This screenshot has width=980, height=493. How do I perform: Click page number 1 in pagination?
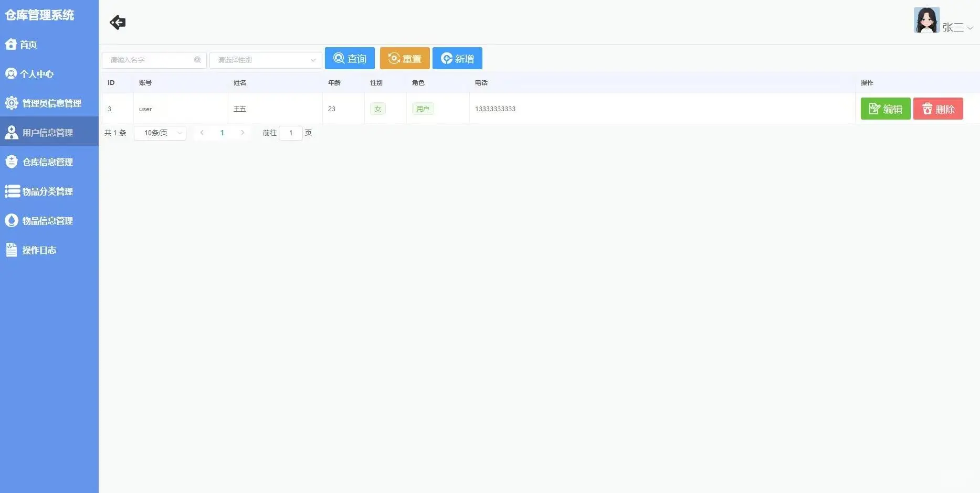coord(222,133)
